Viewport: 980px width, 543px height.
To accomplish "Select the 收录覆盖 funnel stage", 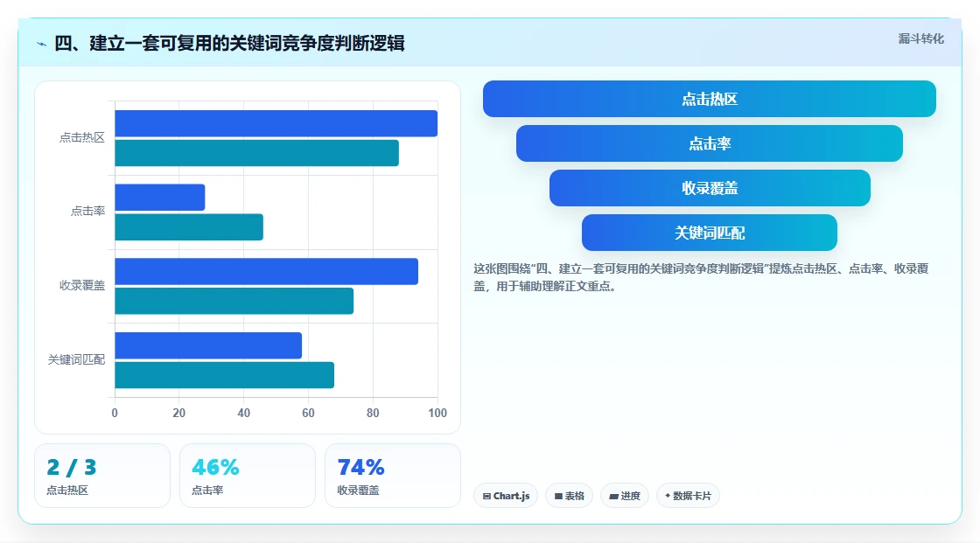I will pos(710,188).
